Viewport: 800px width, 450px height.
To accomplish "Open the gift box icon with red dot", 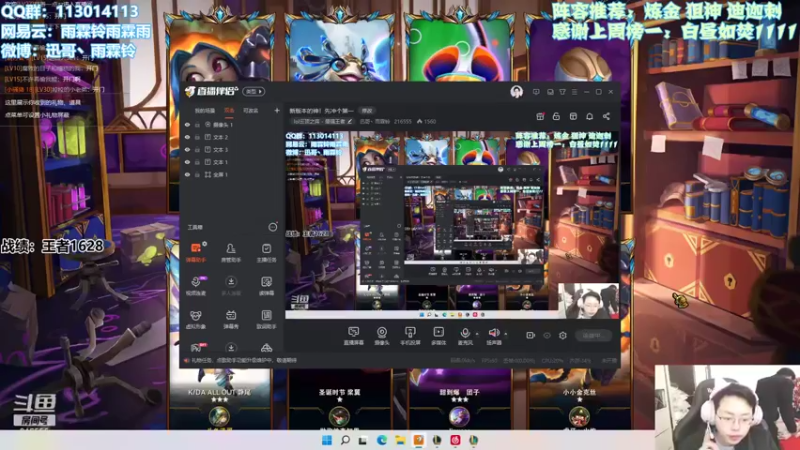I will coord(540,116).
